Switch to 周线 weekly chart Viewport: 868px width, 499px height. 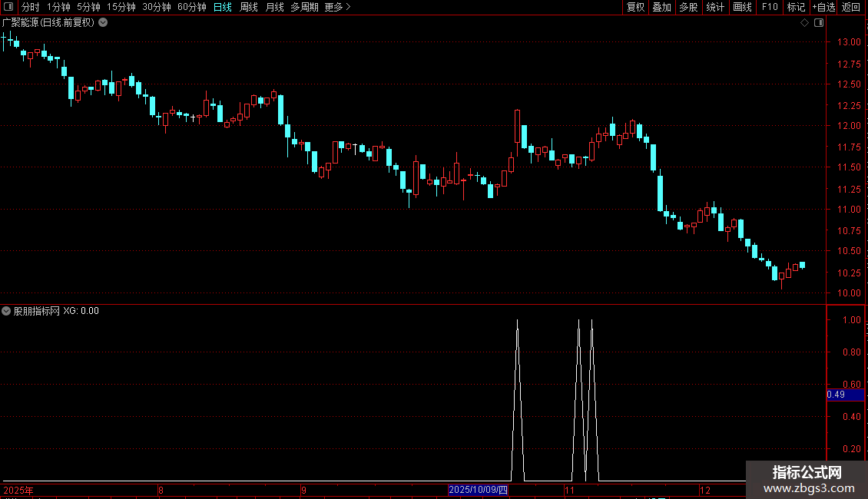(249, 7)
